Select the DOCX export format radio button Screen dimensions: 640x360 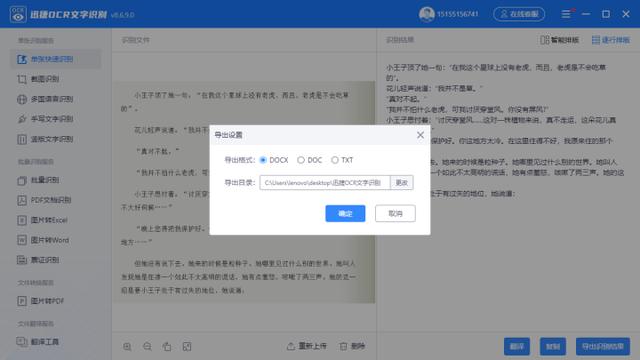tap(263, 160)
